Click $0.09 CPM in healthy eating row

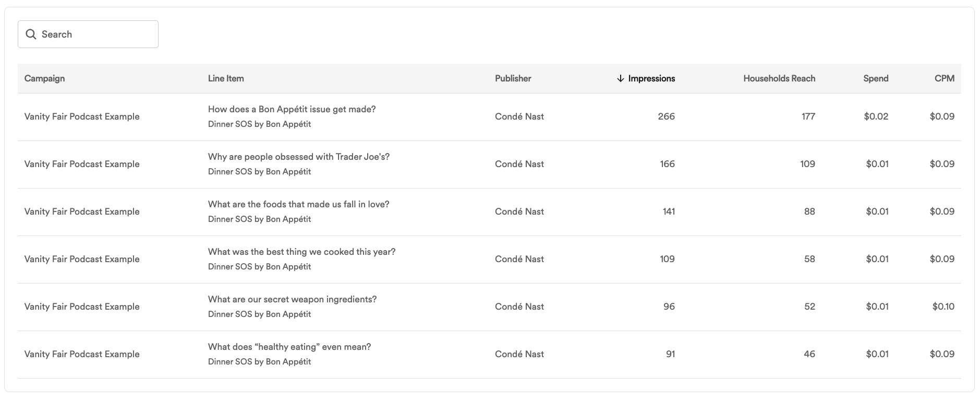[x=942, y=354]
